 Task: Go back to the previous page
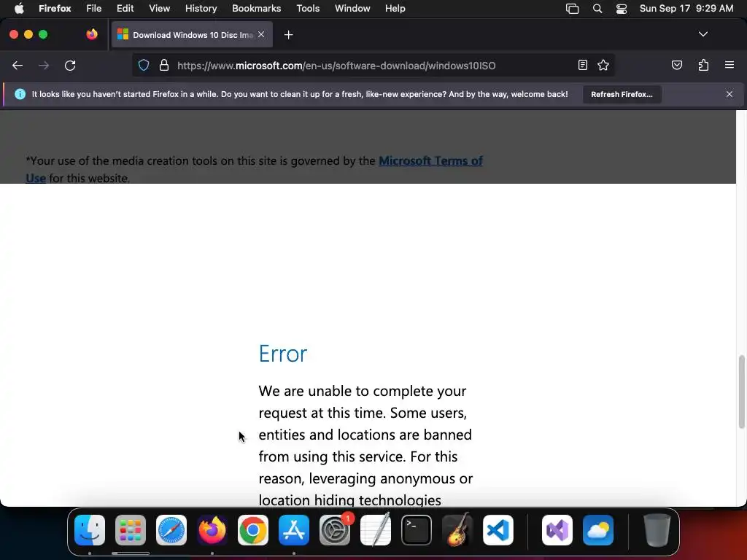(18, 65)
